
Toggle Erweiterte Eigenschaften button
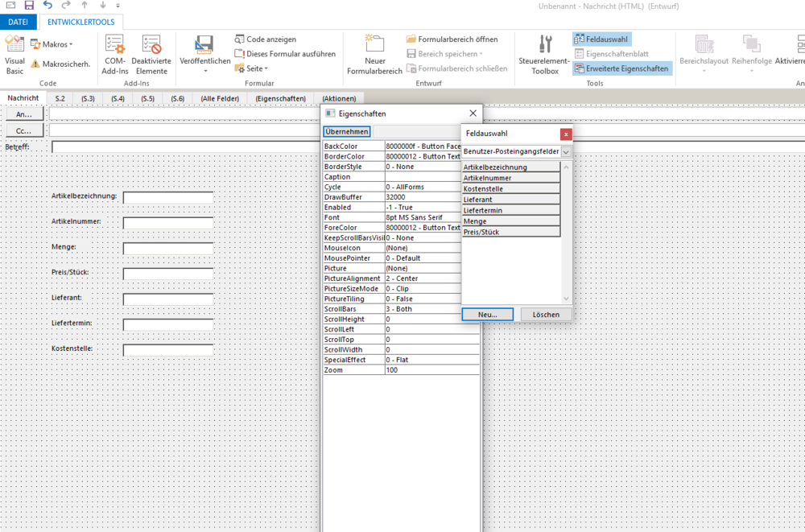click(x=621, y=68)
